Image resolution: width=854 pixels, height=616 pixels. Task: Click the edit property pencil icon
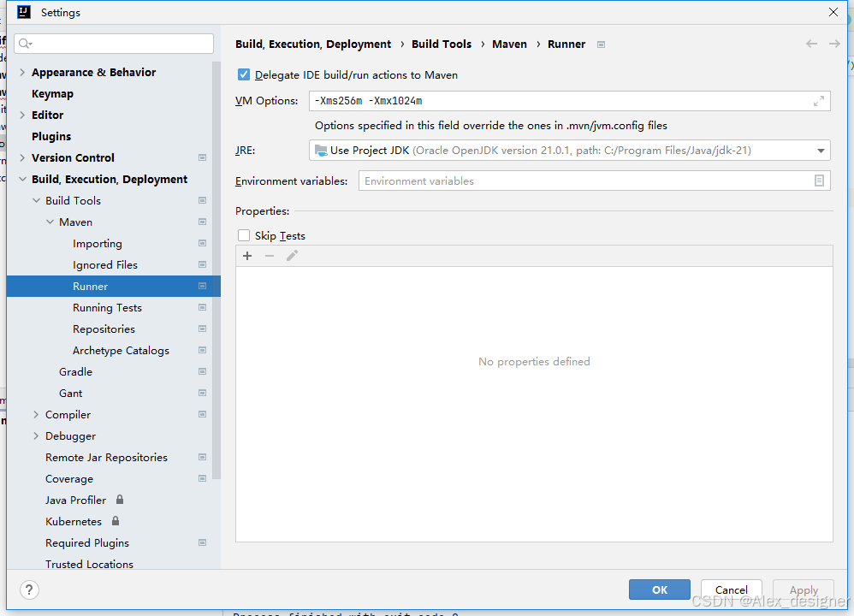(292, 256)
